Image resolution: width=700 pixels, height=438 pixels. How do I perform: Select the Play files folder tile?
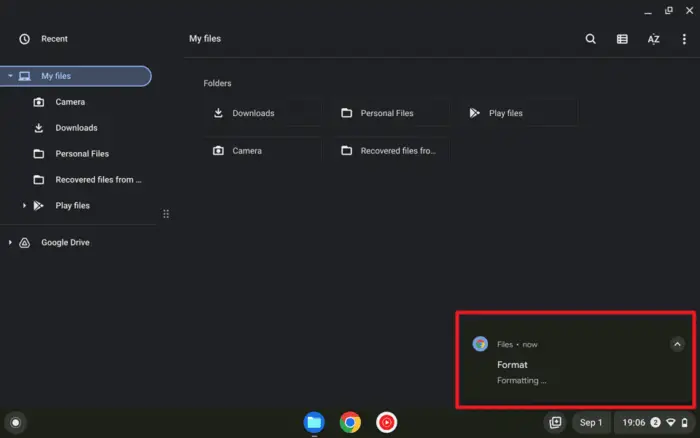point(520,113)
